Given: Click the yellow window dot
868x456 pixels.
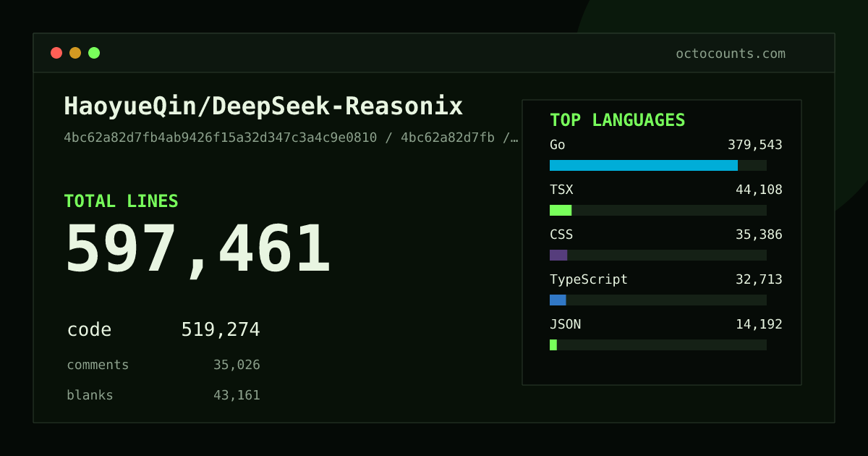Looking at the screenshot, I should click(x=75, y=53).
